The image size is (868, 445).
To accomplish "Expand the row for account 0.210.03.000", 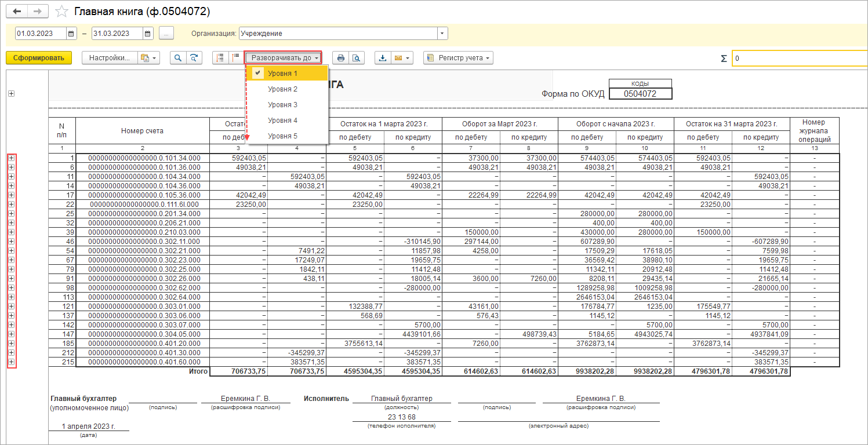I will (x=12, y=232).
